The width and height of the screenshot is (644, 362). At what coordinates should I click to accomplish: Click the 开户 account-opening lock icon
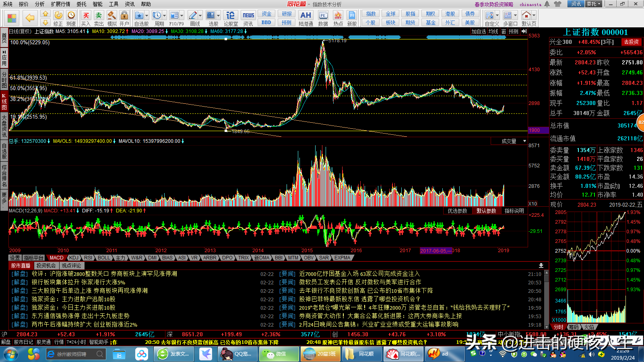[124, 16]
